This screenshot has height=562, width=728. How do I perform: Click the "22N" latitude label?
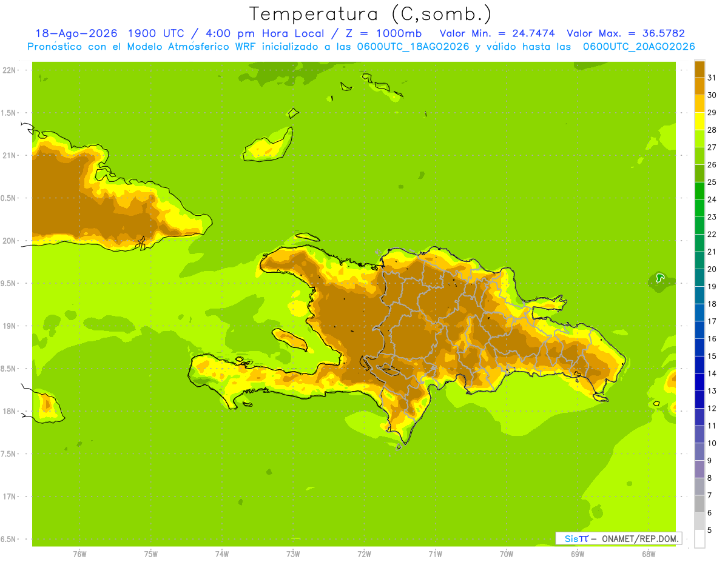click(x=8, y=70)
